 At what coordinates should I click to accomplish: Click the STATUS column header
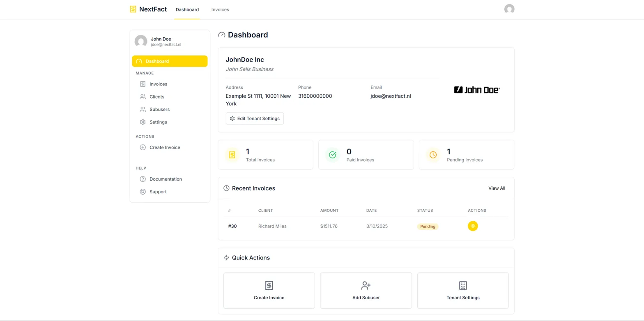425,211
